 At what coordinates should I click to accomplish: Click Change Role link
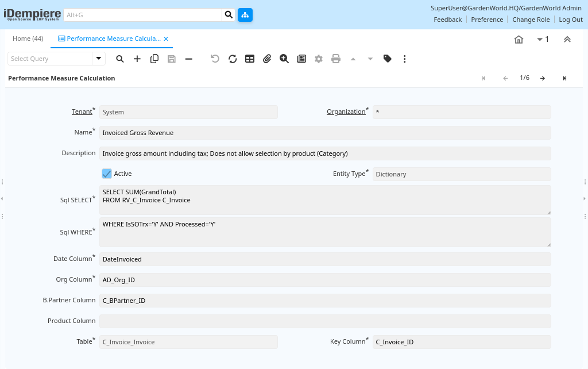(531, 20)
